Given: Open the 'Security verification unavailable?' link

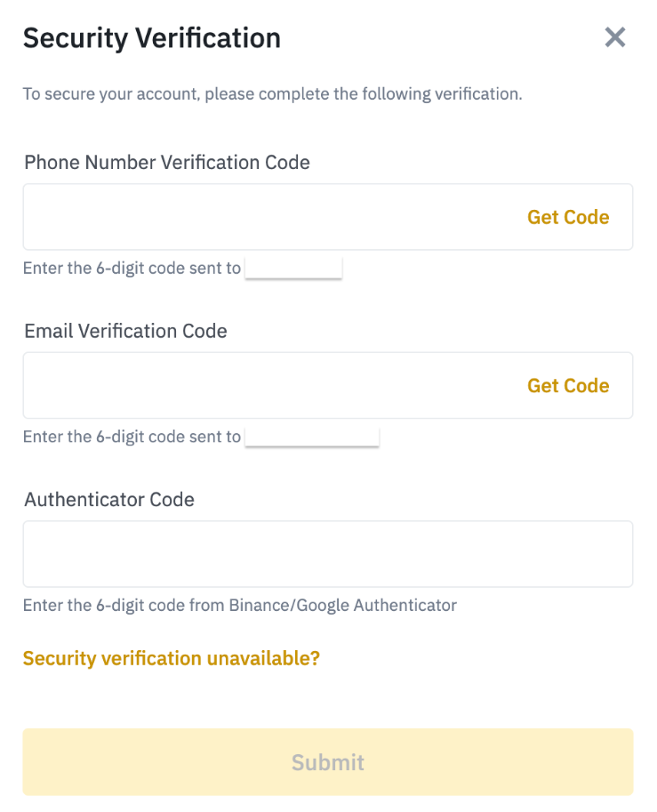Looking at the screenshot, I should point(171,658).
